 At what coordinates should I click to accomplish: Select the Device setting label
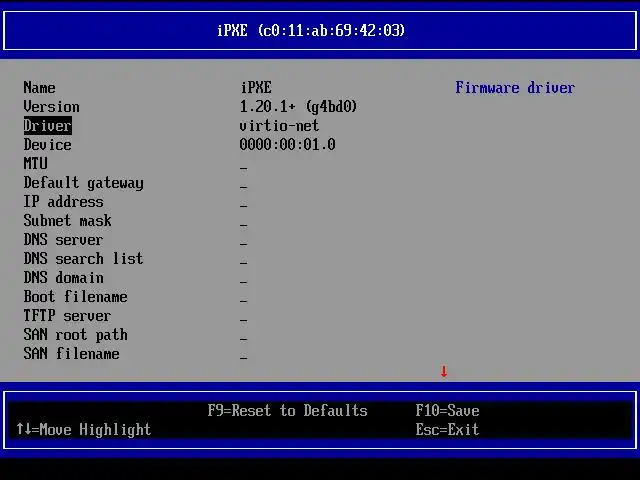point(47,145)
